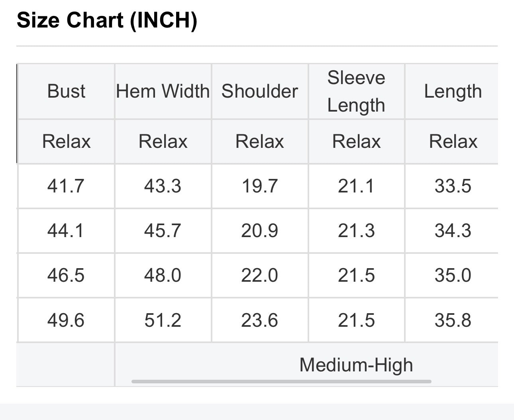Viewport: 514px width, 420px height.
Task: Click hem width value 45.7
Action: (163, 231)
